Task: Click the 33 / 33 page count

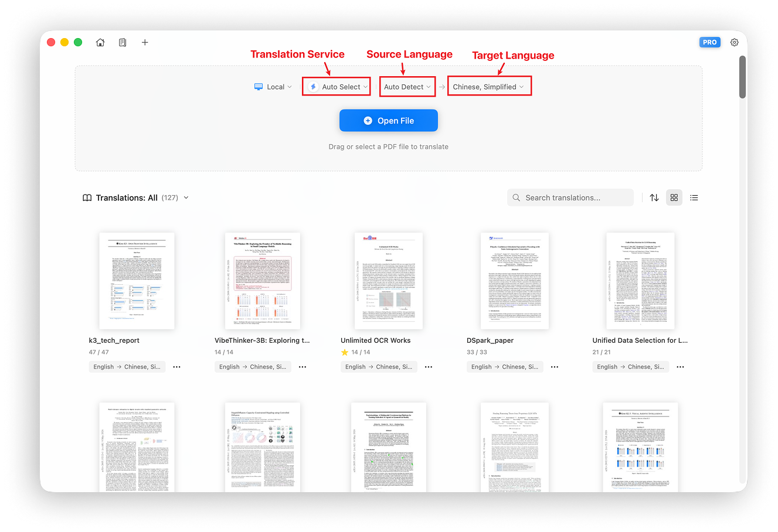Action: pyautogui.click(x=477, y=352)
